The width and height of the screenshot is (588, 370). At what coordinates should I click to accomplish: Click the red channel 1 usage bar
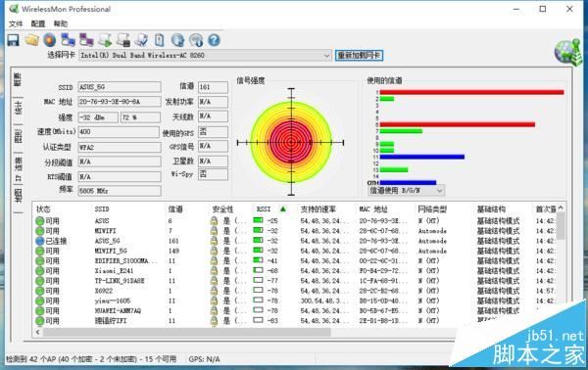click(x=471, y=92)
